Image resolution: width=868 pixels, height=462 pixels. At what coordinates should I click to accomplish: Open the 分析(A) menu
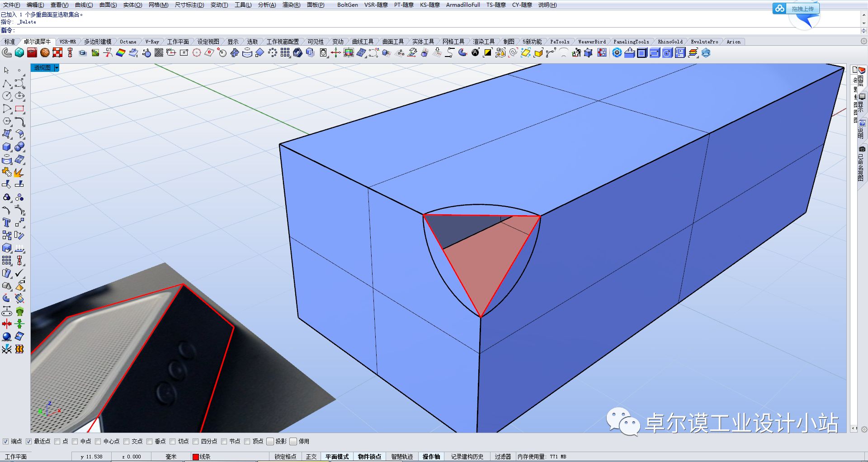(267, 5)
